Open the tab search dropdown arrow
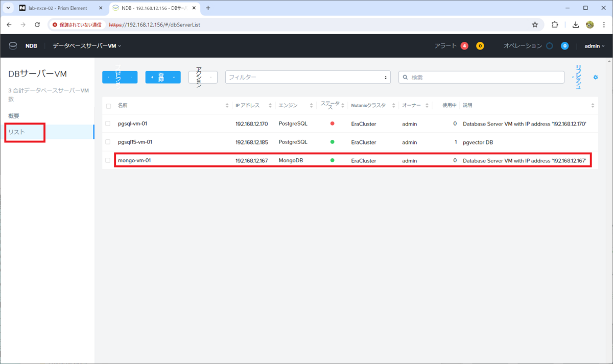613x364 pixels. point(7,8)
